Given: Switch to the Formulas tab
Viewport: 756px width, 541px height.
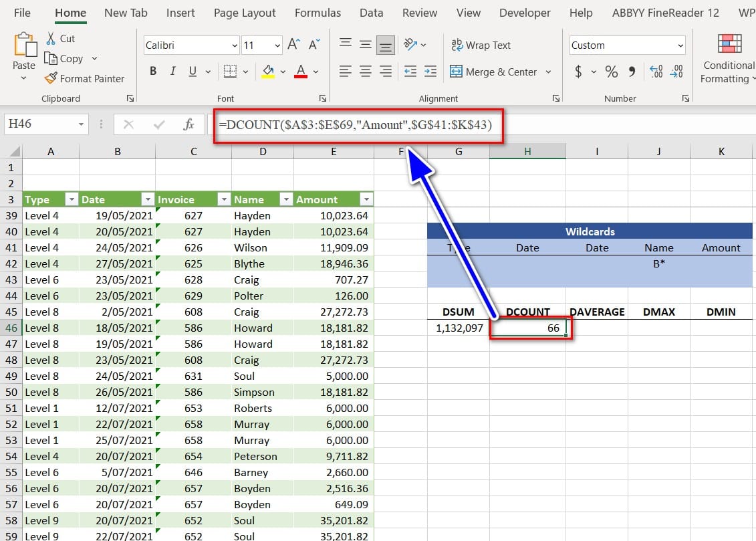Looking at the screenshot, I should click(318, 13).
